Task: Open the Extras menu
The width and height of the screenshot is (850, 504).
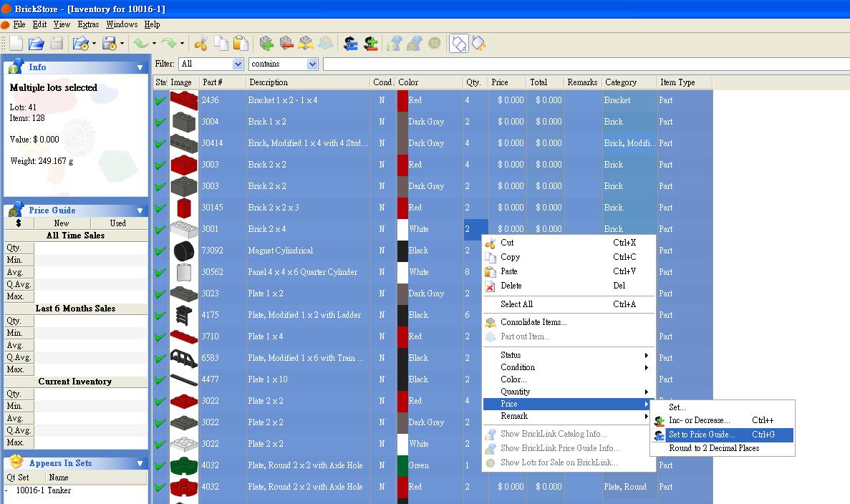Action: tap(88, 24)
